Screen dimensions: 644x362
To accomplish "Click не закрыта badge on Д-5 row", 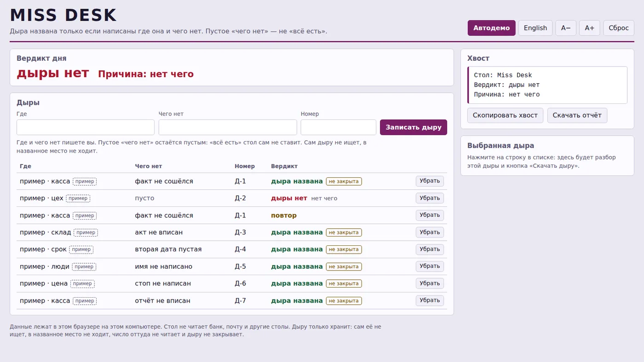I will 344,266.
